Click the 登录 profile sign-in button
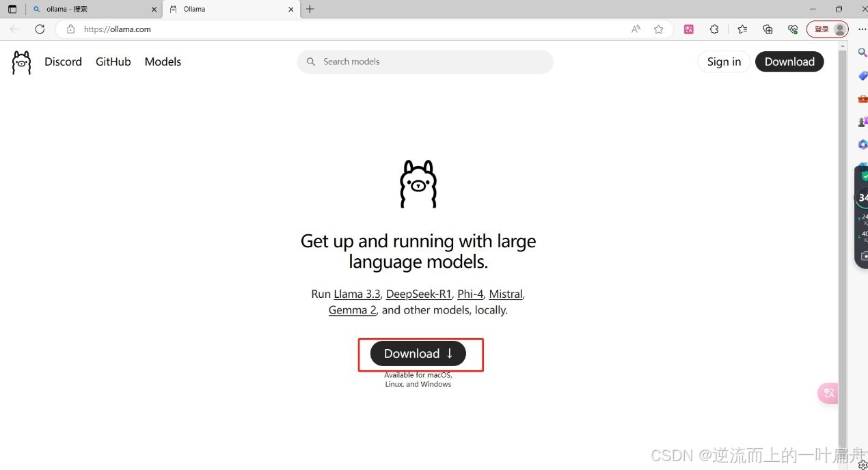This screenshot has height=470, width=868. [x=828, y=29]
